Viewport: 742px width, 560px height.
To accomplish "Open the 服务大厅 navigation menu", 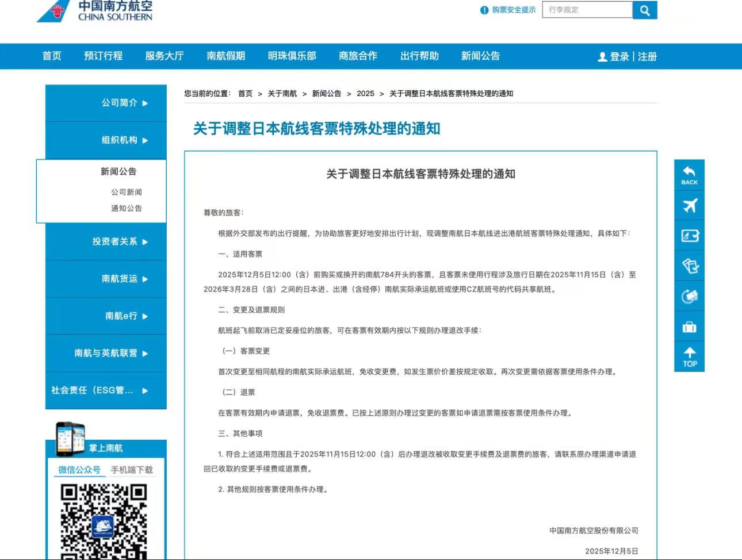I will 165,56.
